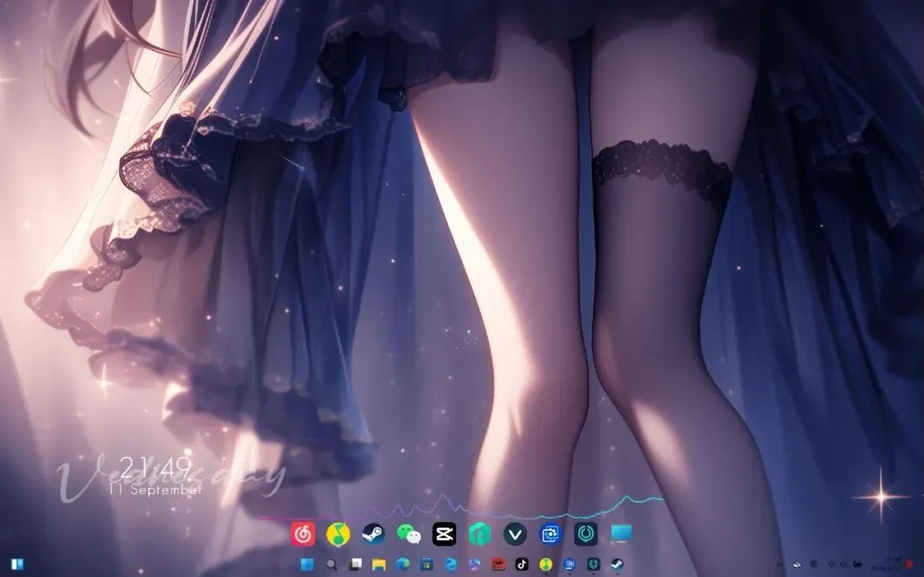Expand hidden system tray icons chevron
Viewport: 924px width, 577px height.
click(779, 565)
